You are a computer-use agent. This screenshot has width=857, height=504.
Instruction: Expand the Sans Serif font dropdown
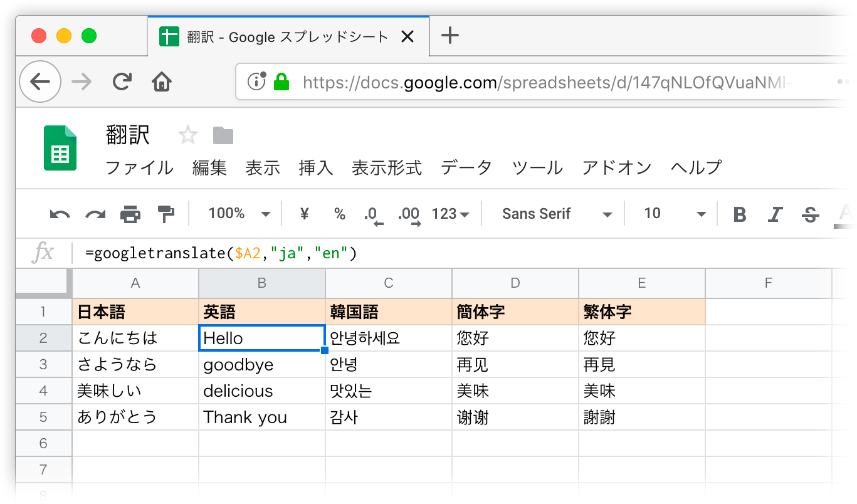point(556,214)
